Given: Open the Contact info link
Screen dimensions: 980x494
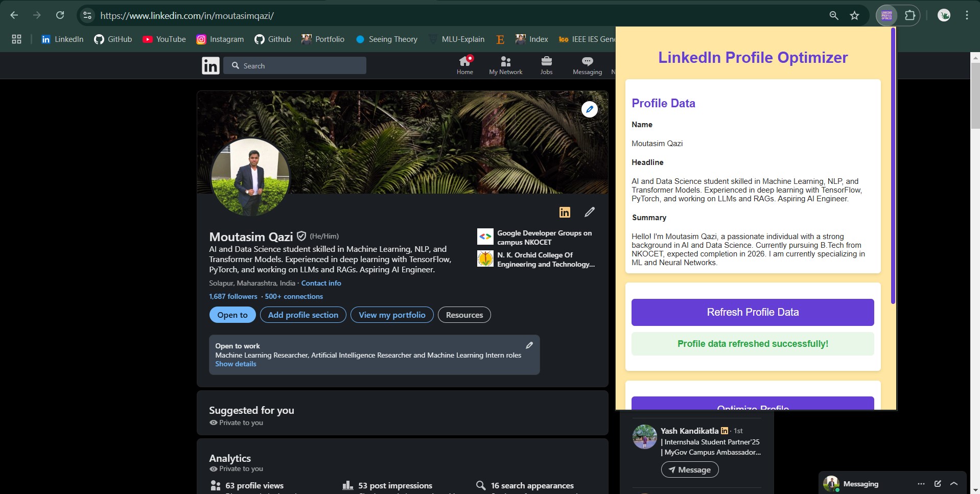Looking at the screenshot, I should click(321, 283).
